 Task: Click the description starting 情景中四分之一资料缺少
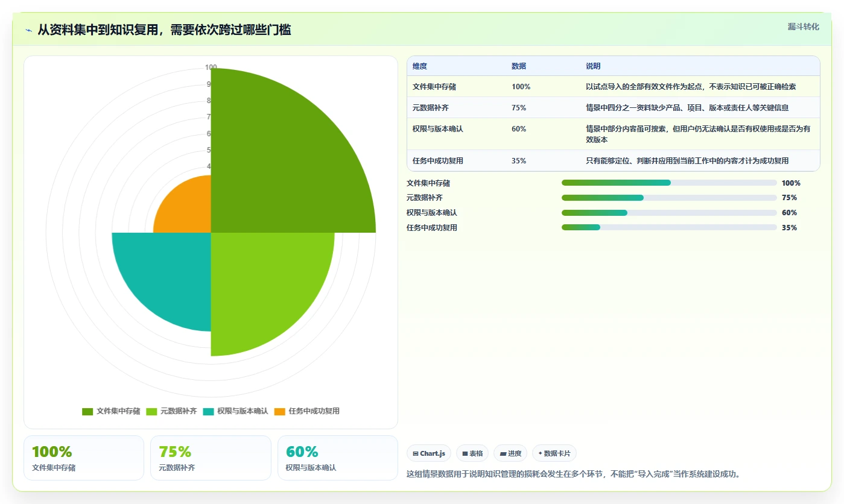coord(687,108)
